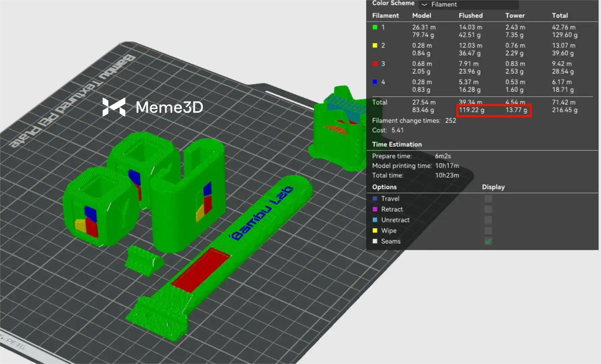Click the green Filament 1 color swatch
Screen dimensions: 601x364
tap(375, 27)
